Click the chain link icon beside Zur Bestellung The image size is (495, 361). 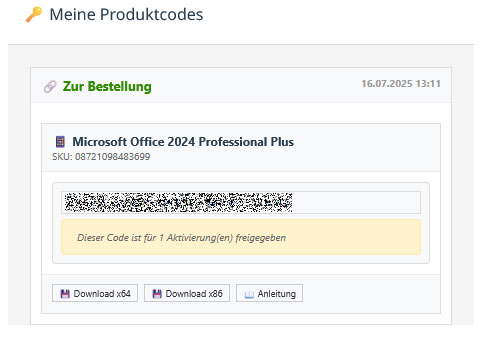(x=50, y=87)
